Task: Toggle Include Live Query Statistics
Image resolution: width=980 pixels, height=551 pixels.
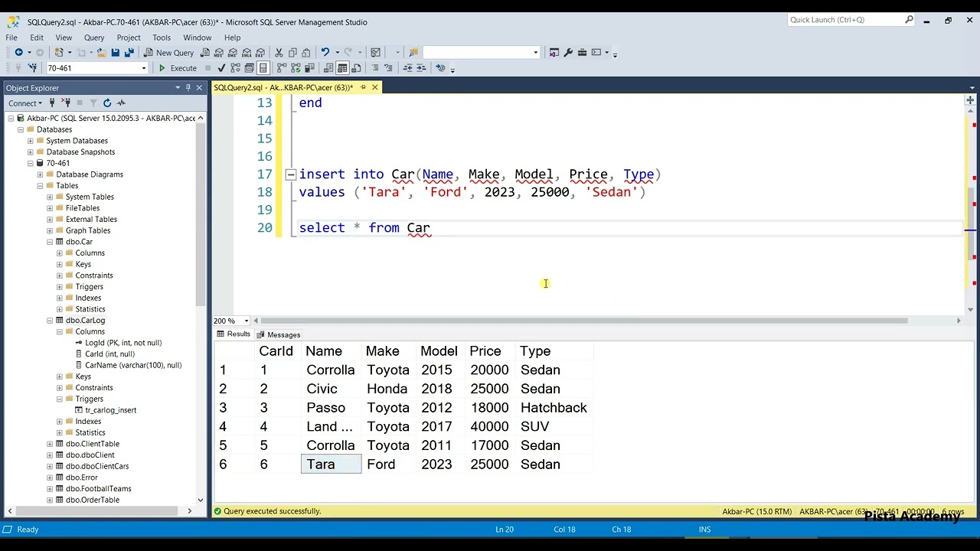Action: (x=295, y=68)
